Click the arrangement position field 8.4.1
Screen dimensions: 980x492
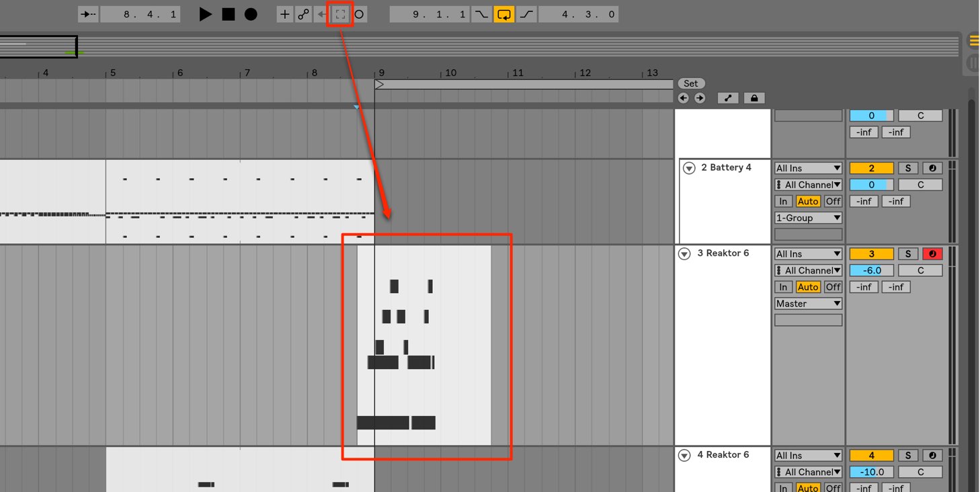pos(140,14)
